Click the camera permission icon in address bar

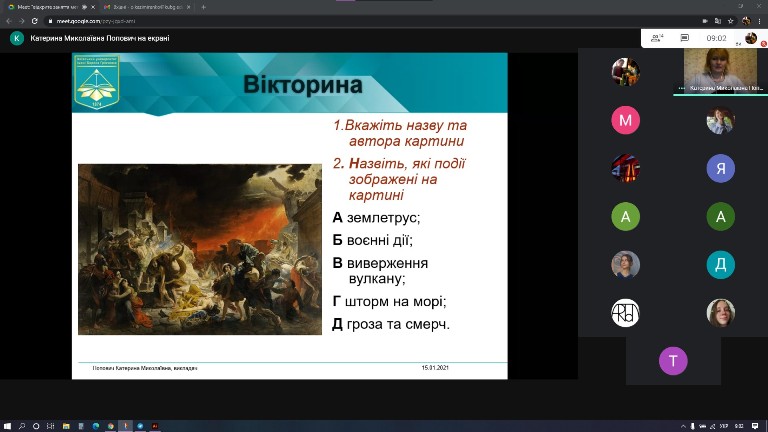[x=705, y=21]
